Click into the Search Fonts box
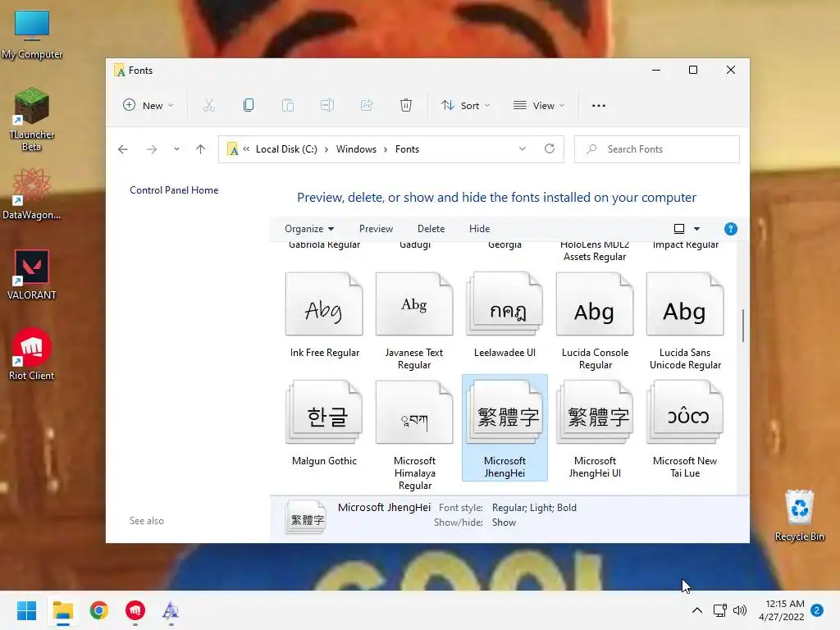The image size is (840, 630). [x=657, y=149]
